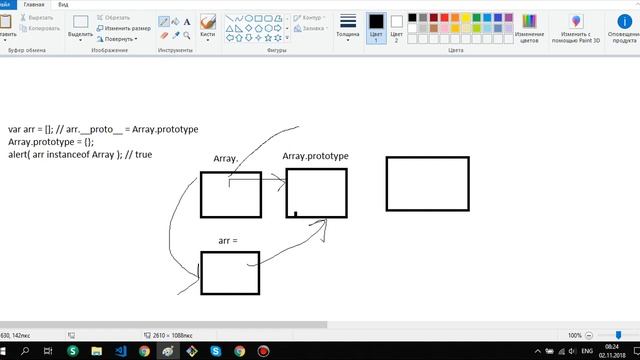This screenshot has height=360, width=640.
Task: Choose the Four-point star shape
Action: tap(258, 38)
